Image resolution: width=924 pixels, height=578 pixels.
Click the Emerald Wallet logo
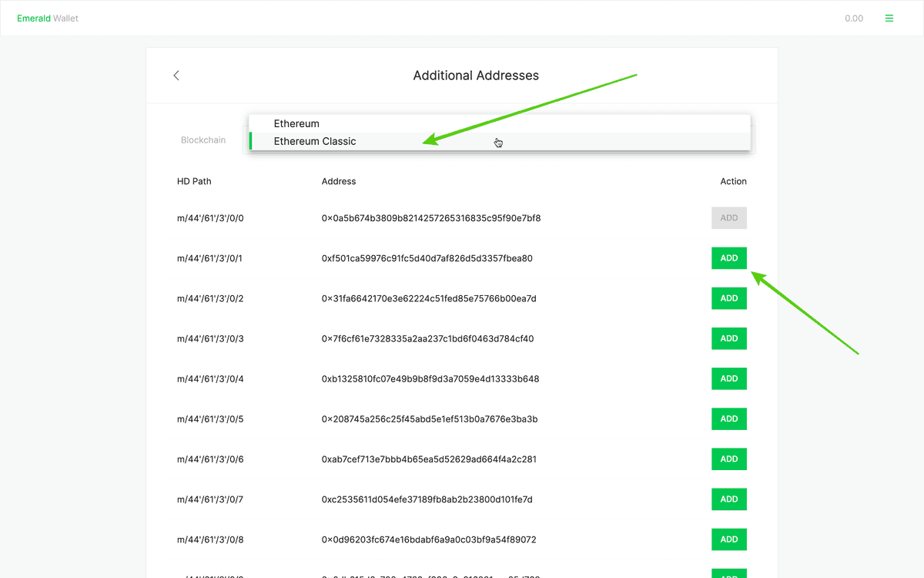[48, 18]
